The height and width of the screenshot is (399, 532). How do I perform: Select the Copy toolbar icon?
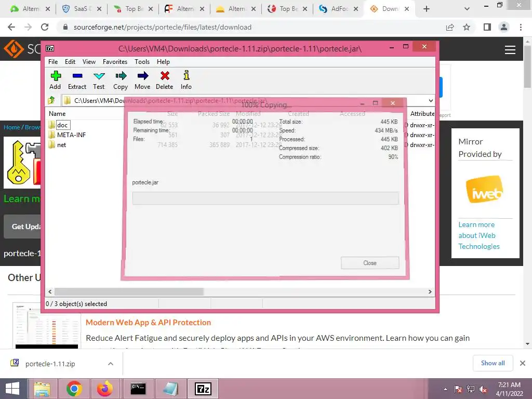(x=121, y=80)
